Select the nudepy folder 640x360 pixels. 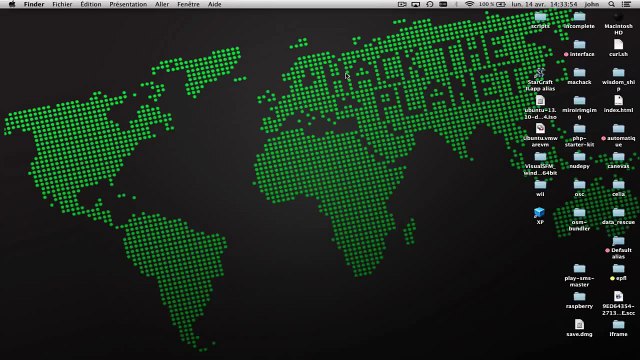579,156
